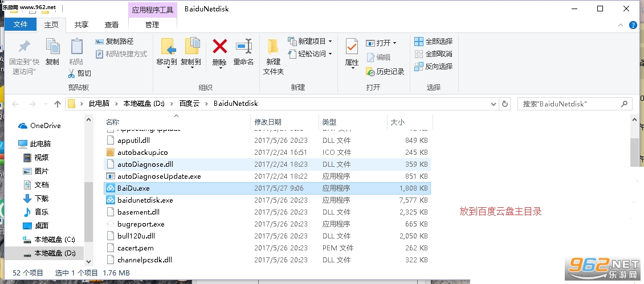Click 历史记录 (History) button
644x284 pixels.
[x=385, y=71]
